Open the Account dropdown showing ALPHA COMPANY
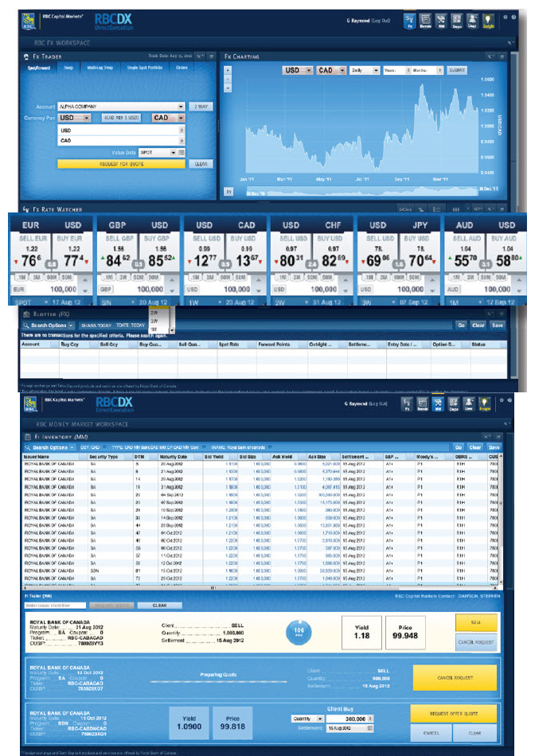This screenshot has width=535, height=756. (x=121, y=107)
